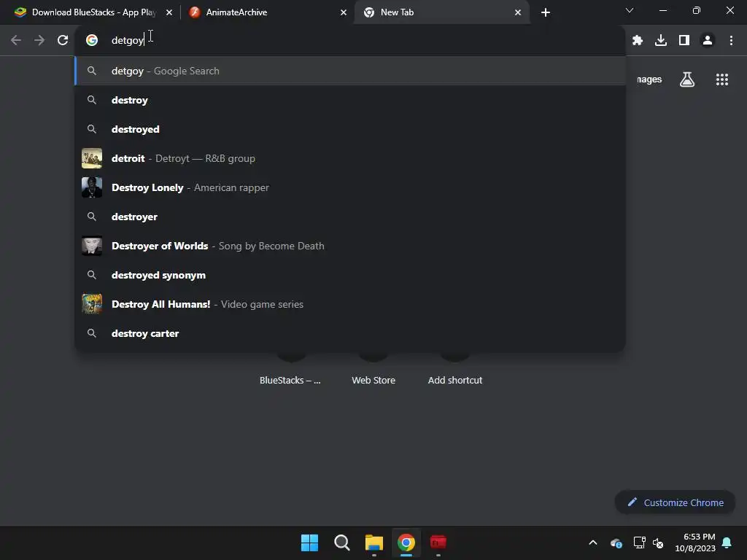Pick 'detroit - Detroyt R&B group' suggestion
This screenshot has width=747, height=560.
[350, 158]
